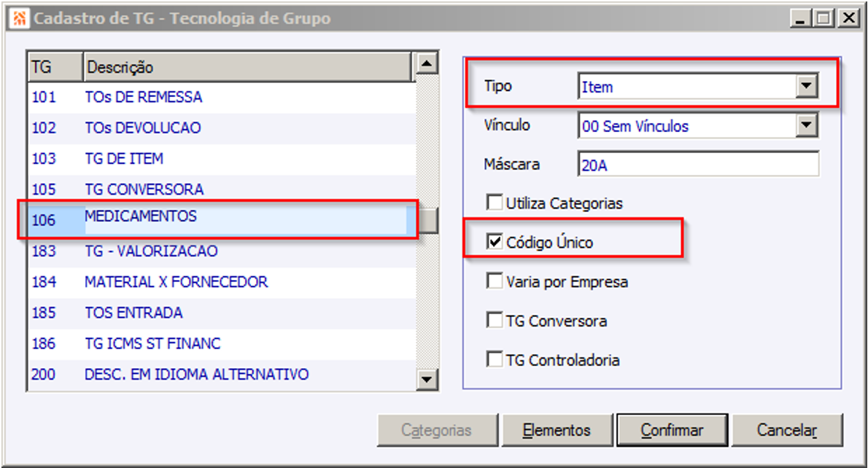Check the TG Controladoria option
Viewport: 868px width, 468px height.
click(495, 359)
